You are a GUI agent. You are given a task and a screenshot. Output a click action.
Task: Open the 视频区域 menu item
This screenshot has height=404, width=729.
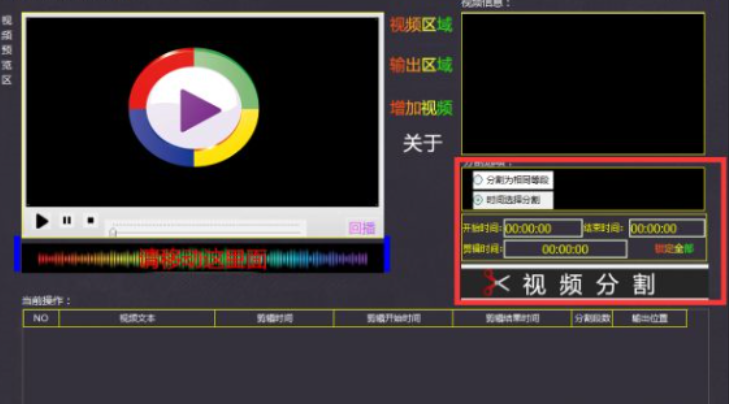point(421,25)
